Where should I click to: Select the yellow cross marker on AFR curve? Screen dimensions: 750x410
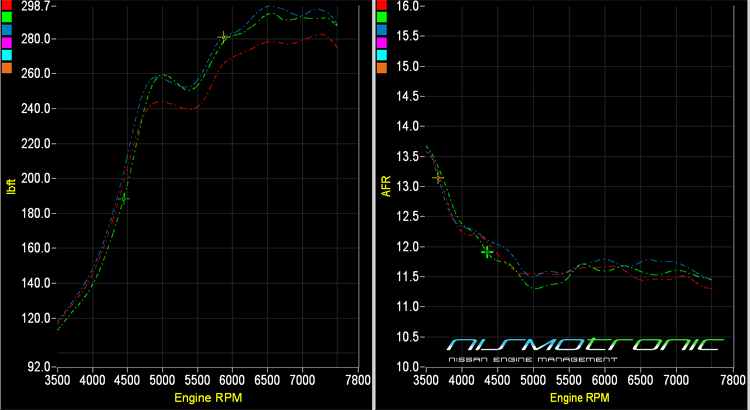(437, 177)
